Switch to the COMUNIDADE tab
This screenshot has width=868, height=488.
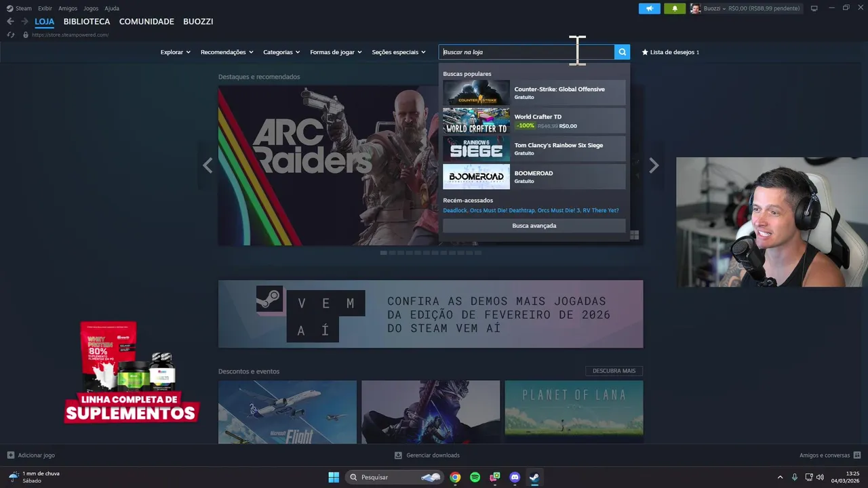(x=146, y=22)
